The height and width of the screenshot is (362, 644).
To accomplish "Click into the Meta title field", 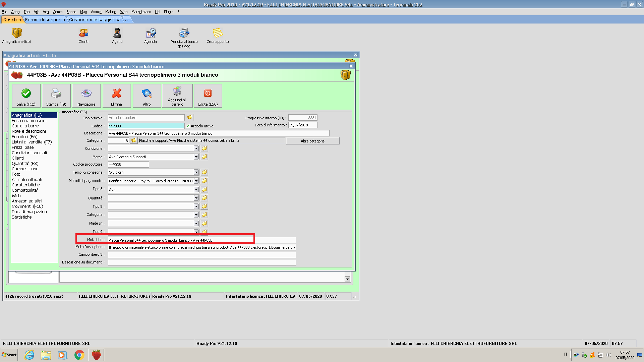I will pyautogui.click(x=201, y=240).
